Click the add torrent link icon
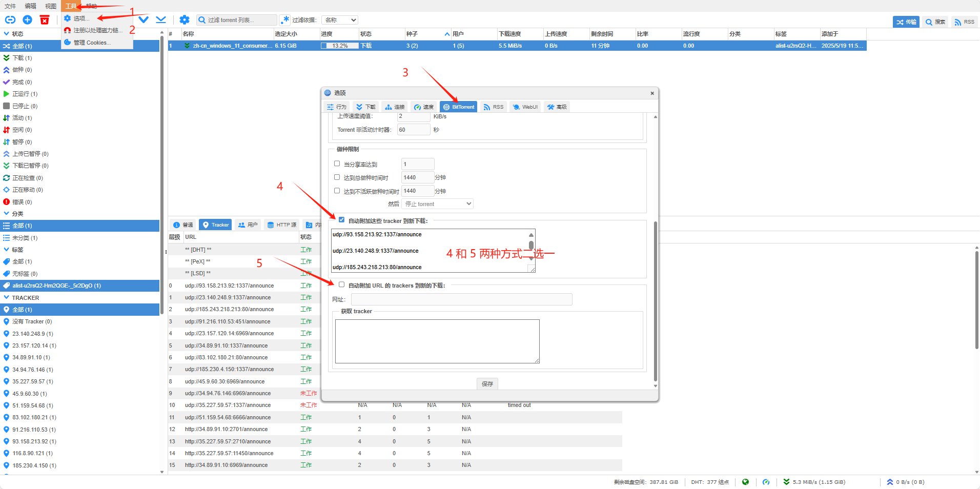The height and width of the screenshot is (489, 980). pos(10,20)
